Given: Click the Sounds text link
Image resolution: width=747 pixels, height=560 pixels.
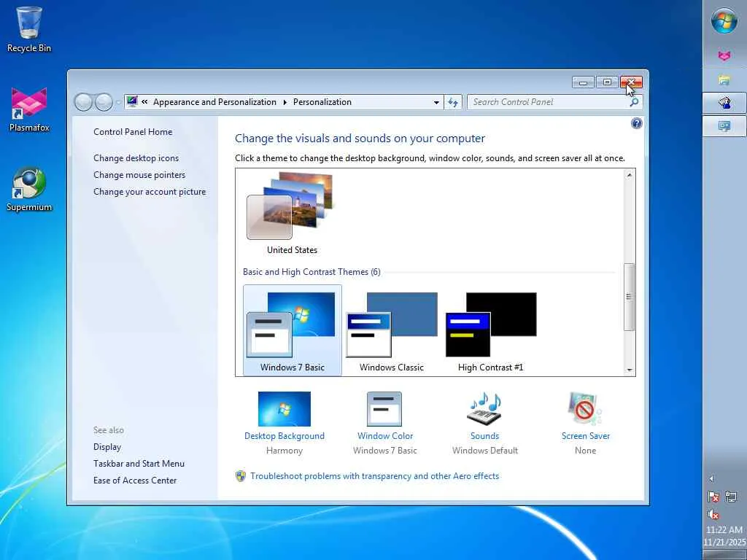Looking at the screenshot, I should (x=484, y=436).
